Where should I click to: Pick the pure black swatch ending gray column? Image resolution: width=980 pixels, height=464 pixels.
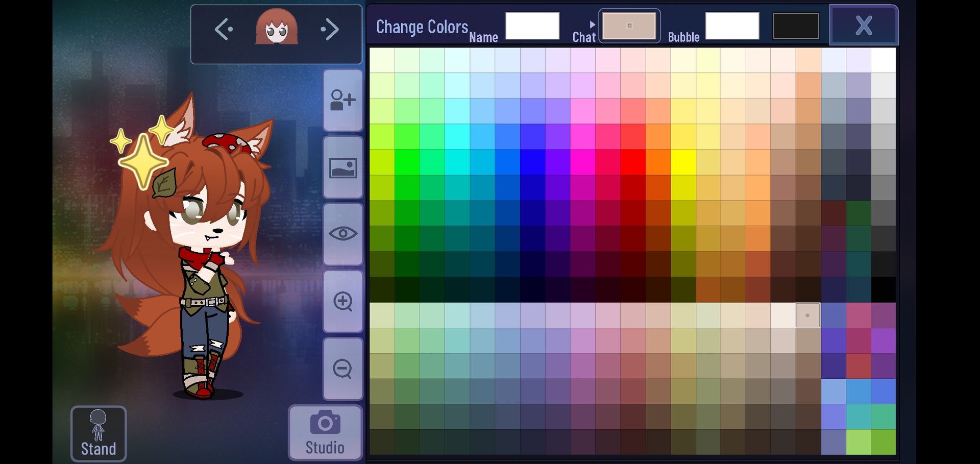[x=884, y=290]
